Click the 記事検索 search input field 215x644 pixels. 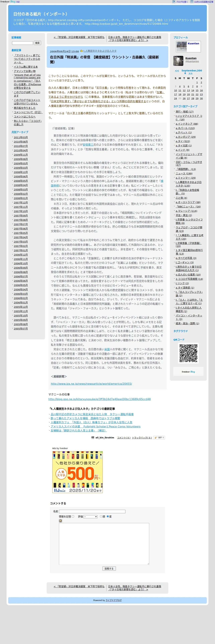[23, 43]
